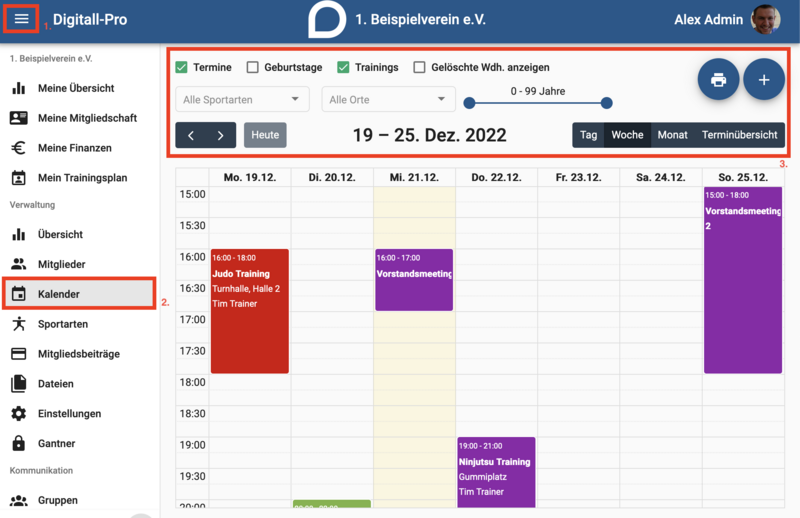800x518 pixels.
Task: Click the Di. 20.12. column header
Action: point(332,178)
